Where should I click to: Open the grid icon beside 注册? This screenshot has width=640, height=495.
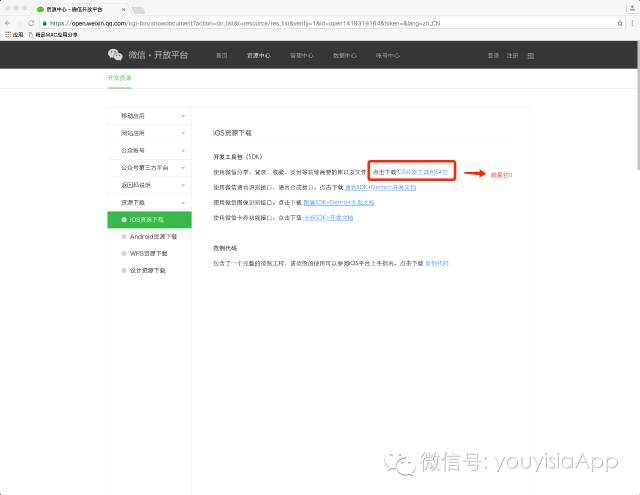pos(531,55)
